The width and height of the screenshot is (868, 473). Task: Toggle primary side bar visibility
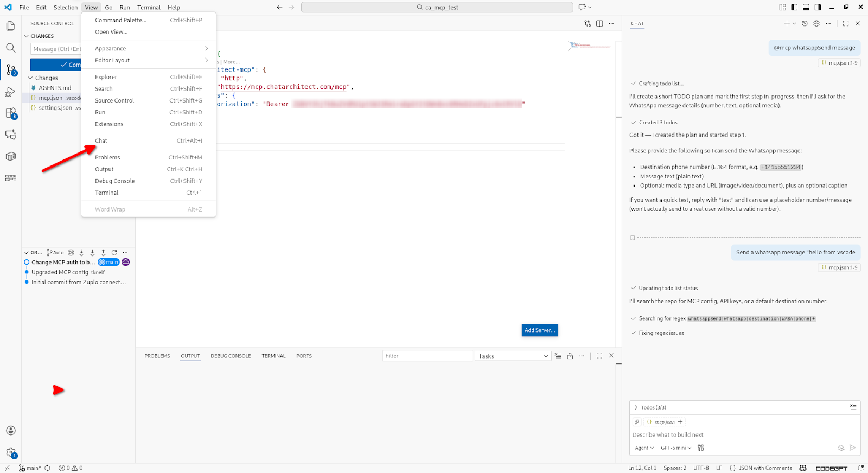(x=794, y=7)
